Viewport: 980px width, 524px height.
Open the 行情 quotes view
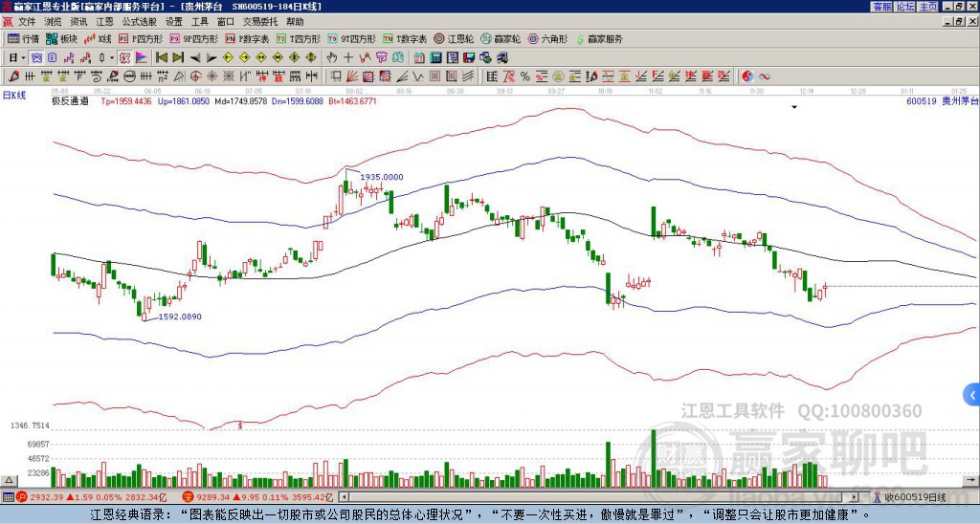point(23,38)
